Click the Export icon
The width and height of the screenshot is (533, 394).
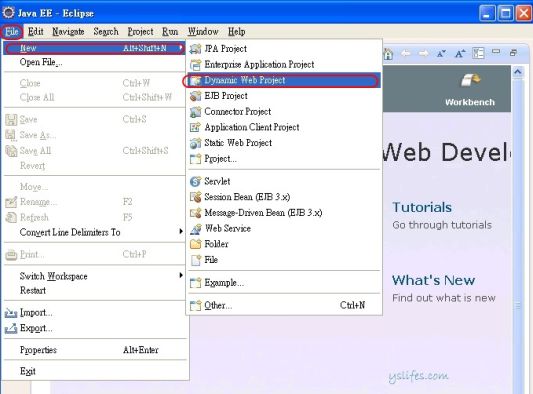pos(11,328)
